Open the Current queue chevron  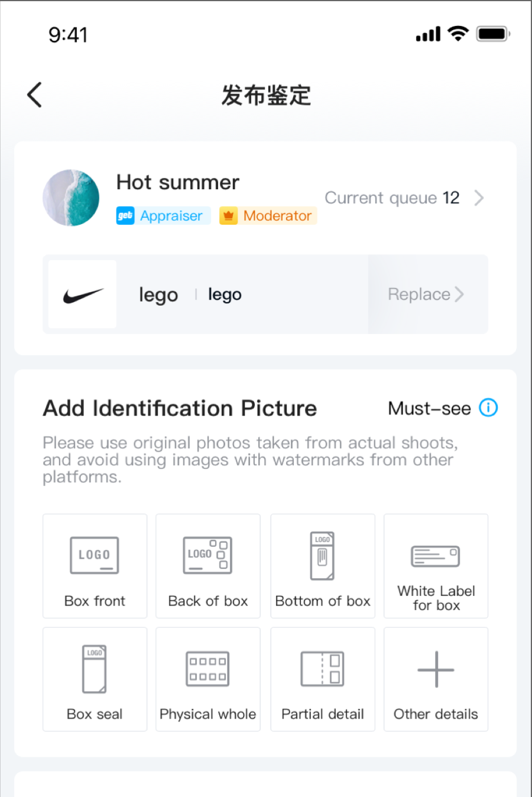pyautogui.click(x=479, y=198)
